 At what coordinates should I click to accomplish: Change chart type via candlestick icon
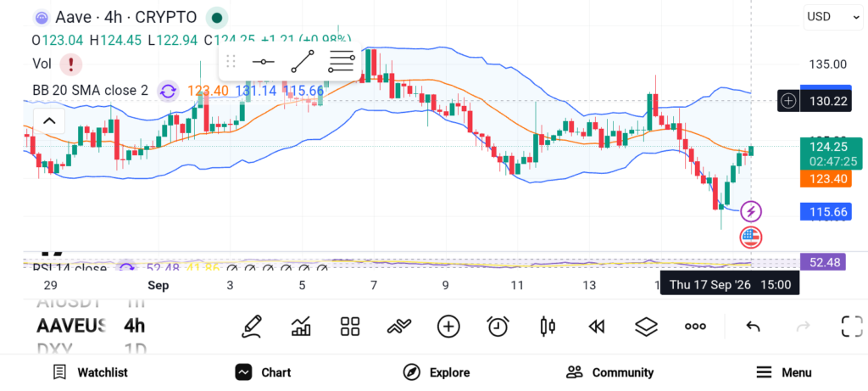point(548,327)
